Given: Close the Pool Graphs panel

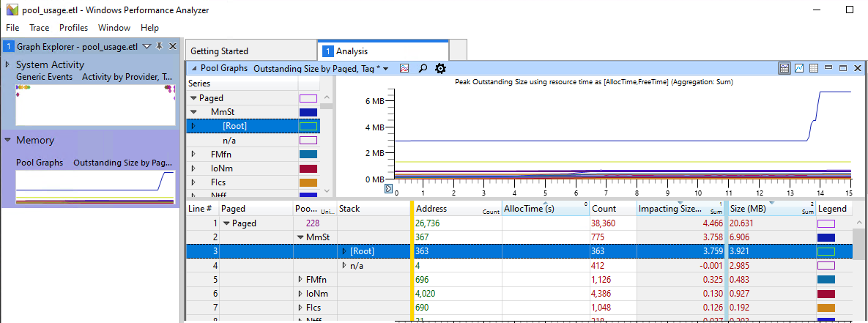Looking at the screenshot, I should [x=858, y=69].
